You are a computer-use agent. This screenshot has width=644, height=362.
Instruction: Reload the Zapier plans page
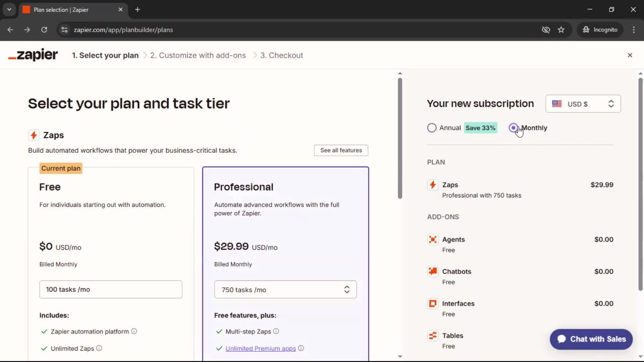(44, 29)
